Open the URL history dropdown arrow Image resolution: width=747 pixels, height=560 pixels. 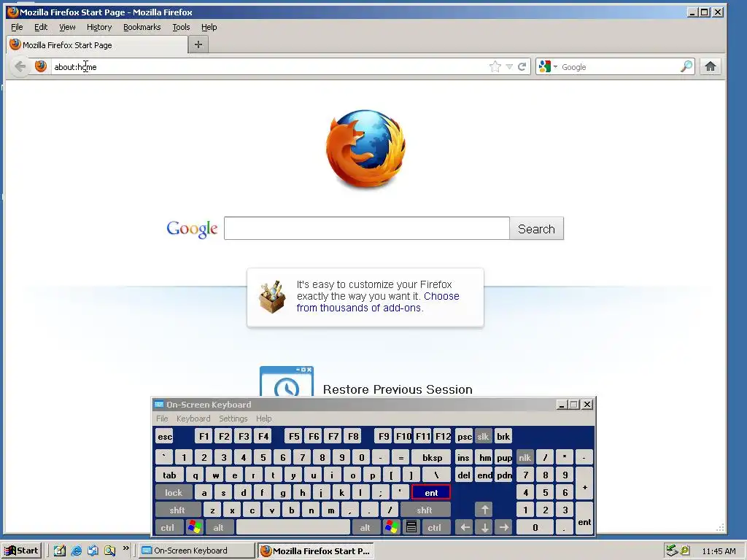509,66
